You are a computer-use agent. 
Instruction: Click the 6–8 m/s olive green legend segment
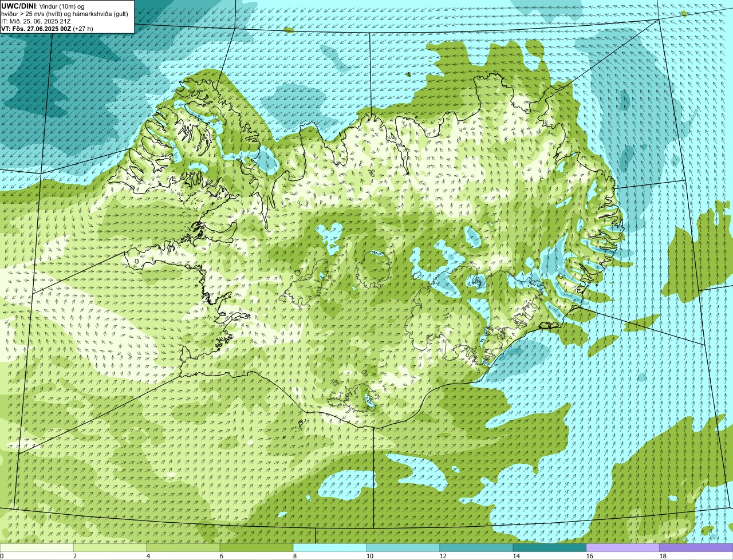click(x=257, y=548)
